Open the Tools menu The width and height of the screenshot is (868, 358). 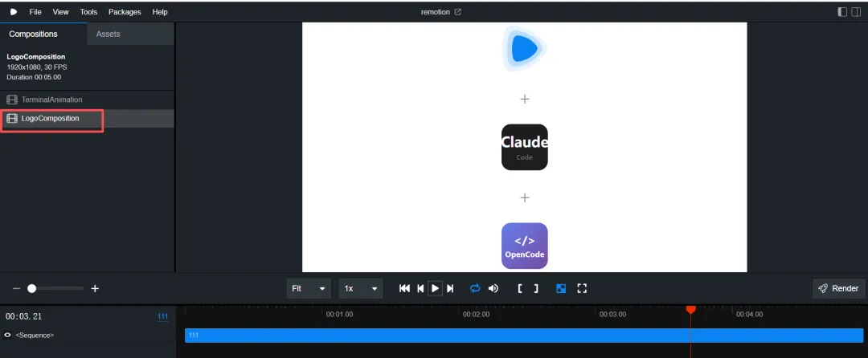tap(88, 11)
